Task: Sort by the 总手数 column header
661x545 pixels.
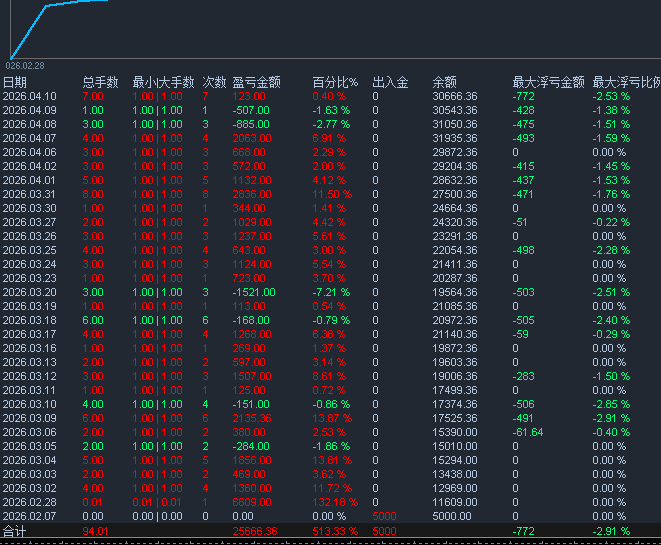Action: click(100, 82)
